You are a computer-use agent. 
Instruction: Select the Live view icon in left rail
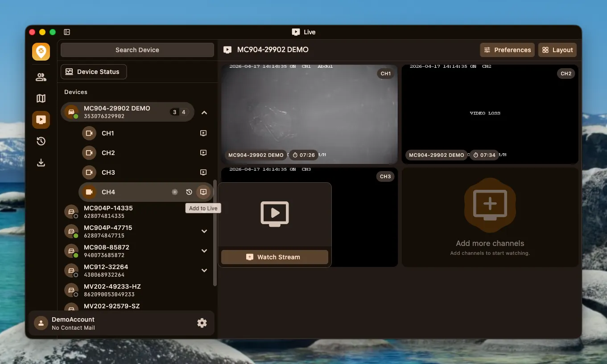[x=41, y=120]
